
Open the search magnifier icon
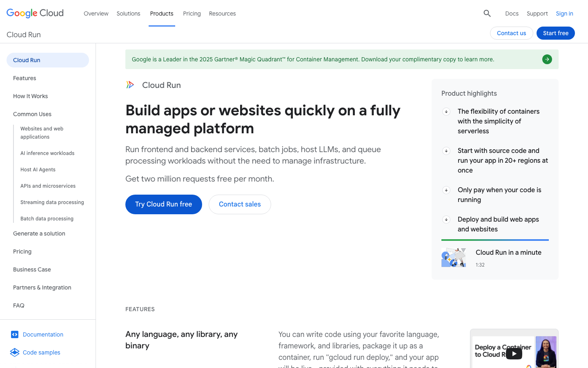[x=487, y=13]
